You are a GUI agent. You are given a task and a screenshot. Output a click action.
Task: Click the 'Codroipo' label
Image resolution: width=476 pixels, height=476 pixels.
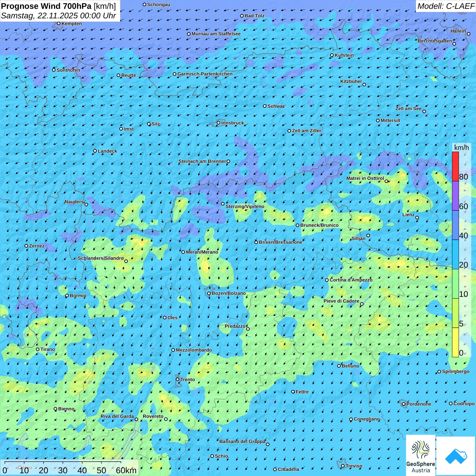point(464,404)
